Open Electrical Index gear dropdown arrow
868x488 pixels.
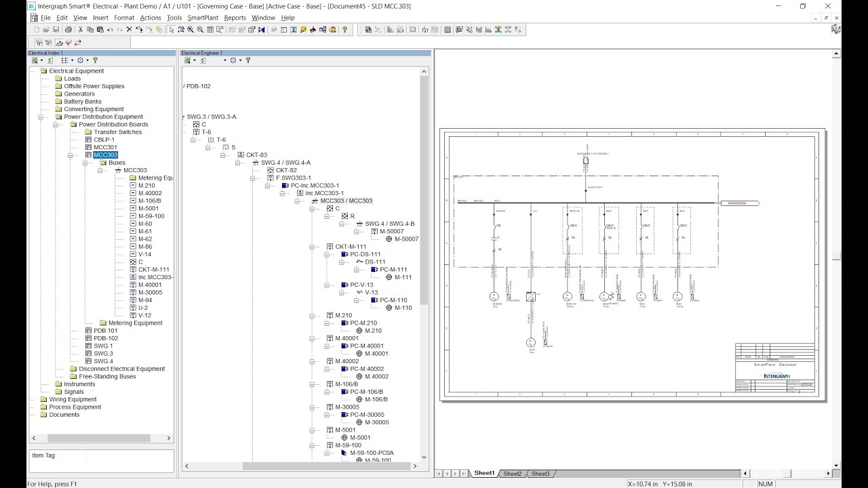point(87,60)
